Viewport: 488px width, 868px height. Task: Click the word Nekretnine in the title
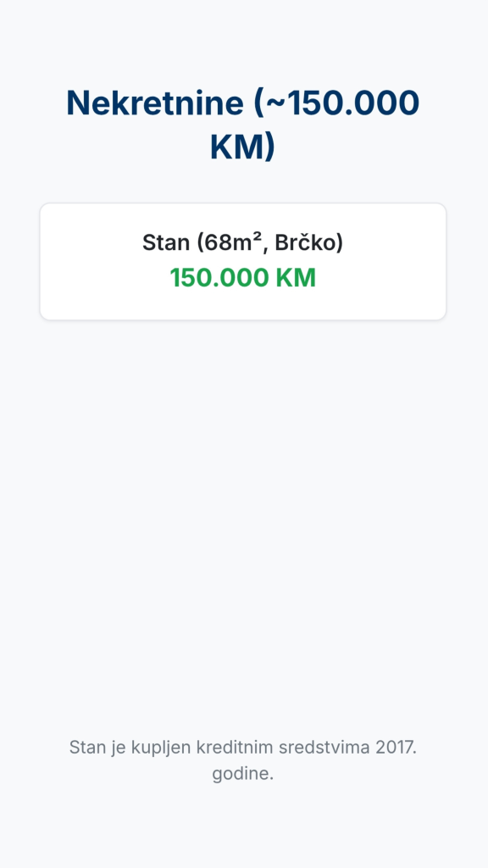(155, 103)
